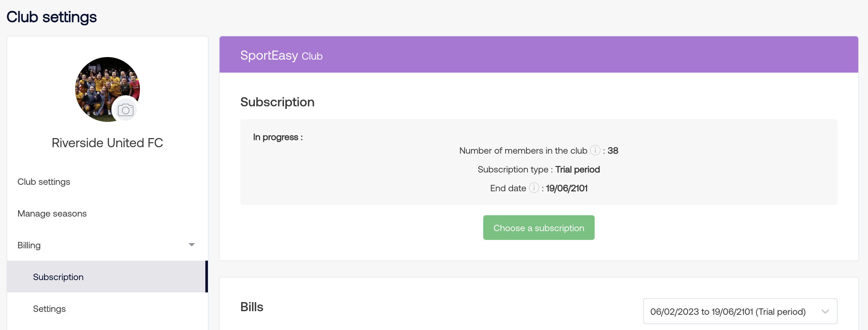Click the camera icon on club photo
This screenshot has width=868, height=330.
126,110
